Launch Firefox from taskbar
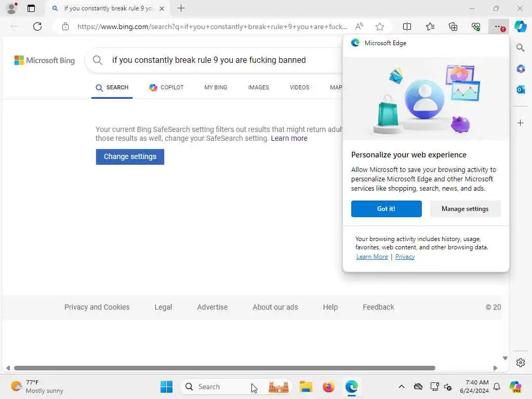The image size is (532, 399). 328,387
